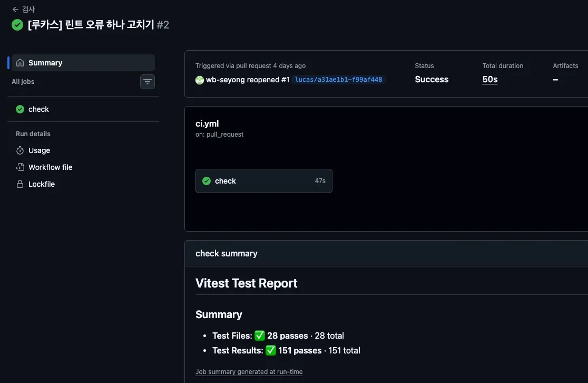The width and height of the screenshot is (588, 383).
Task: Click the wb-seyong avatar image
Action: [200, 80]
